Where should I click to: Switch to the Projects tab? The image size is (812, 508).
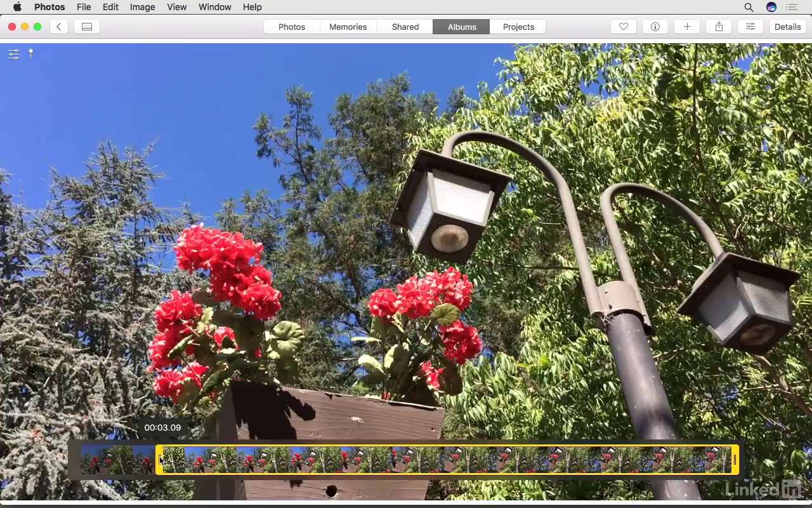[x=518, y=27]
